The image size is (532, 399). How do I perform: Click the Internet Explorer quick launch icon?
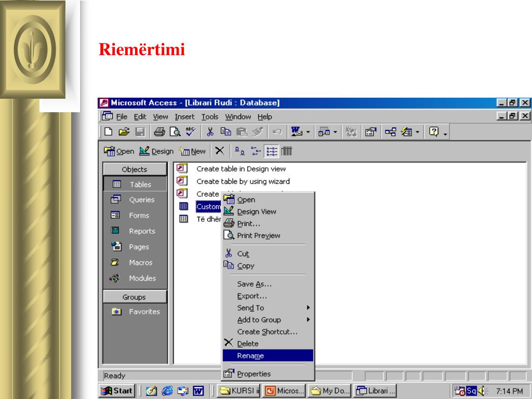coord(167,391)
